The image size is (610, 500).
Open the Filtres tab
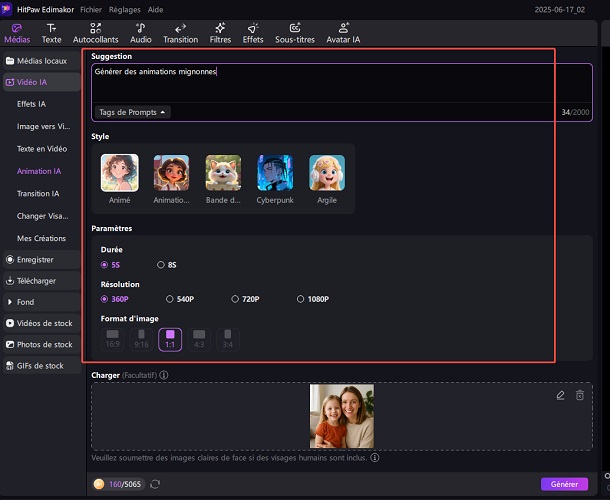pyautogui.click(x=220, y=33)
